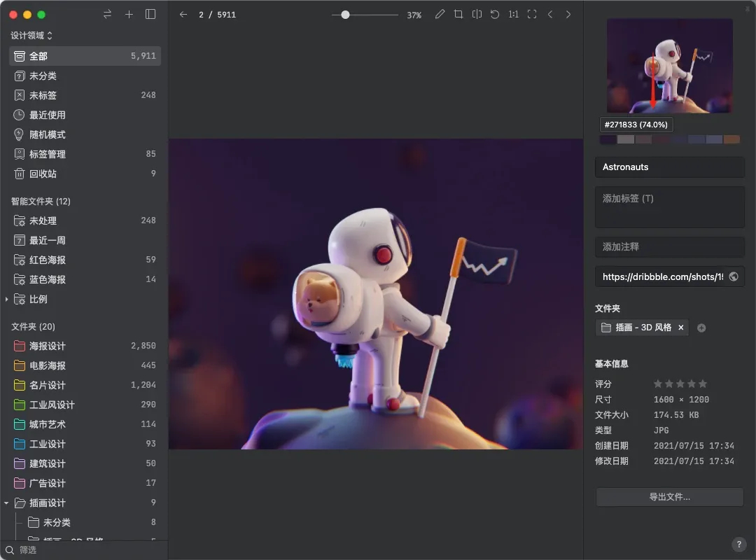Open the 设计领域 library switcher dropdown

(x=31, y=36)
